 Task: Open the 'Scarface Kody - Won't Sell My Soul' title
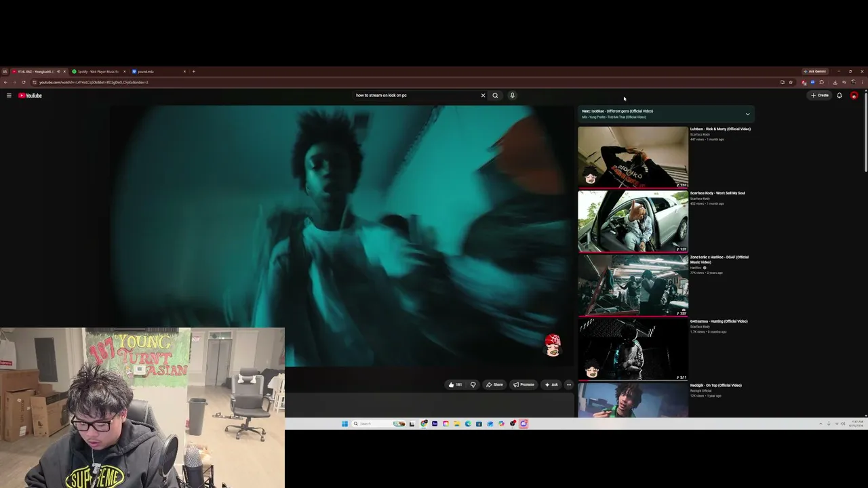(717, 193)
